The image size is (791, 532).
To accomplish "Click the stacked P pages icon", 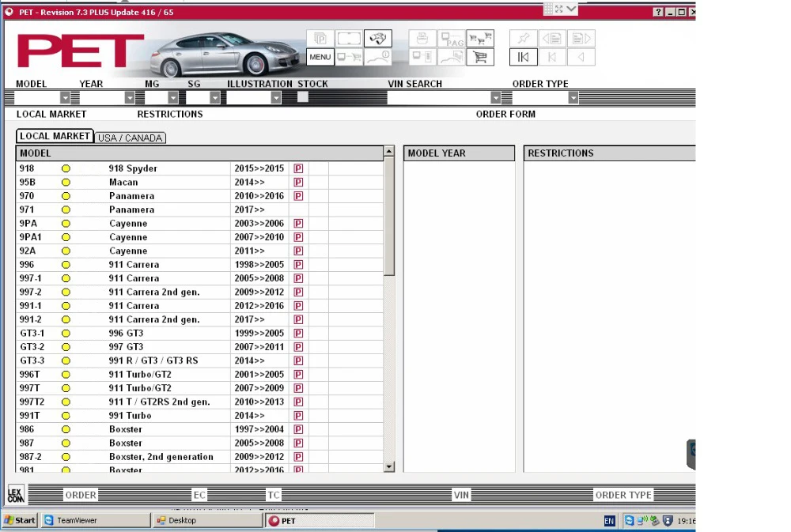I will (320, 38).
